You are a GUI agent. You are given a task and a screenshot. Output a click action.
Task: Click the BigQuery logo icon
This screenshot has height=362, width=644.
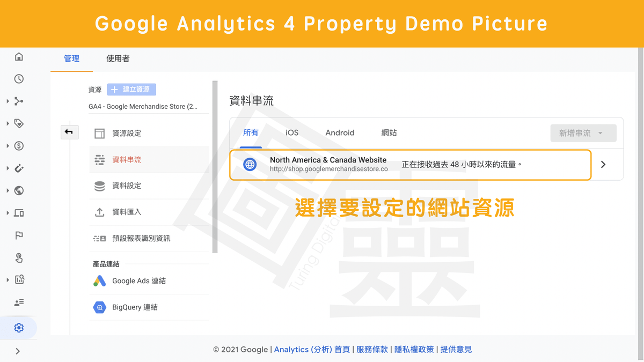(99, 307)
